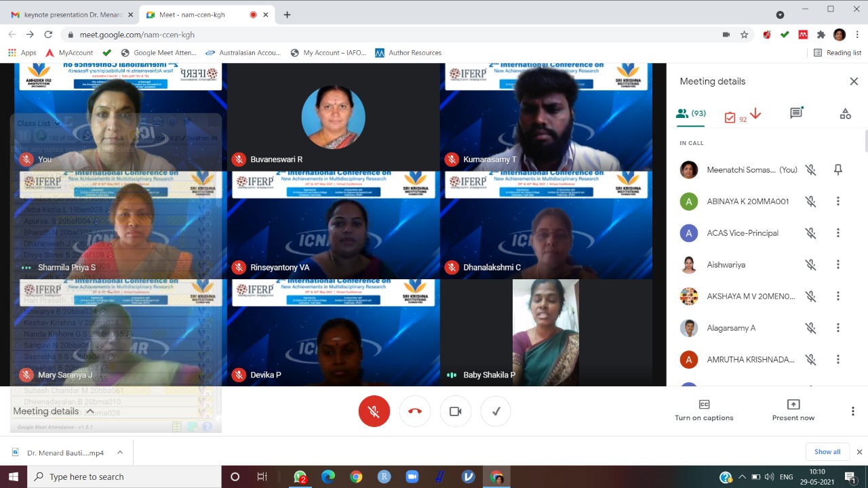
Task: Leave the call with red hang-up button
Action: pyautogui.click(x=415, y=411)
